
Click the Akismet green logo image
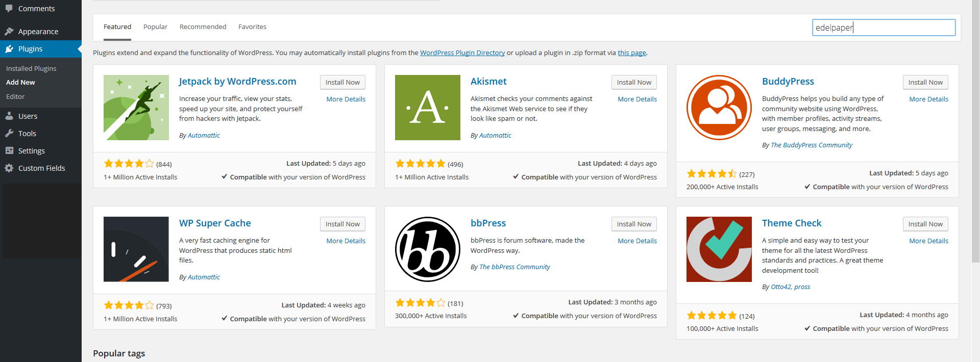tap(428, 108)
